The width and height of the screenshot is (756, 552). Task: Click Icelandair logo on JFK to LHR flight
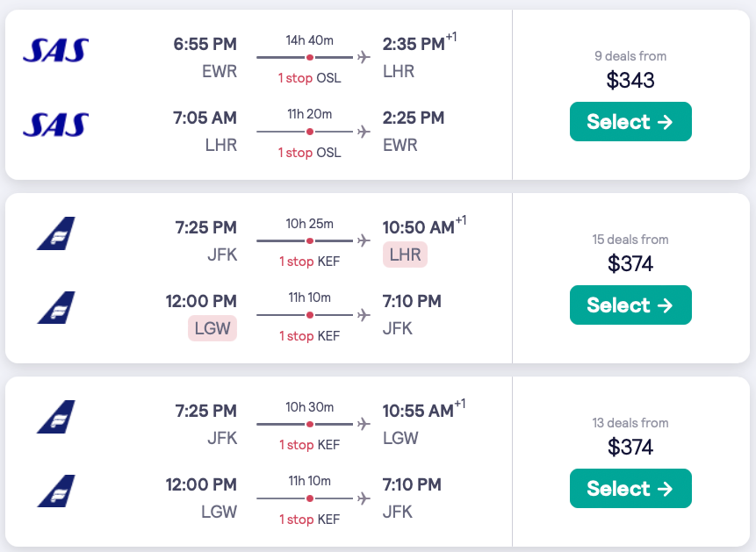point(56,234)
